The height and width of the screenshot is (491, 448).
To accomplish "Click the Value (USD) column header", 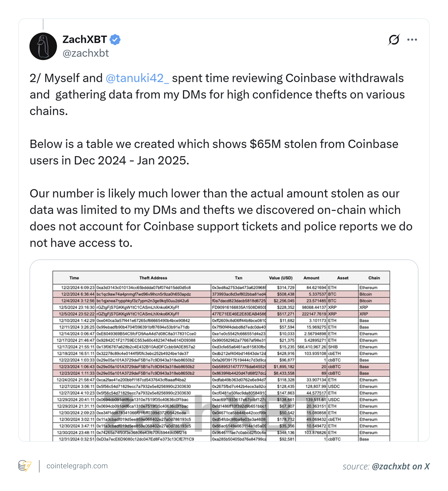I will (281, 278).
